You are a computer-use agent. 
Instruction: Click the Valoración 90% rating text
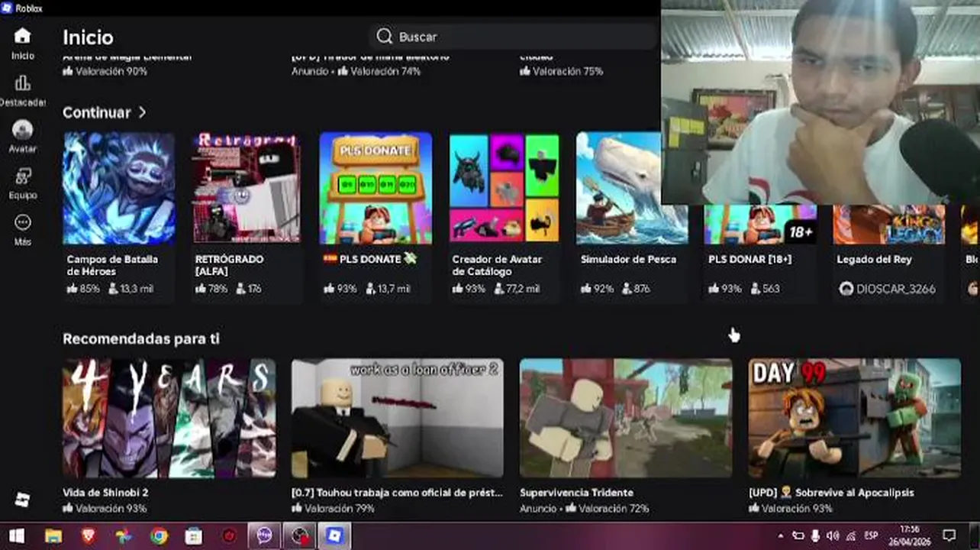tap(105, 71)
